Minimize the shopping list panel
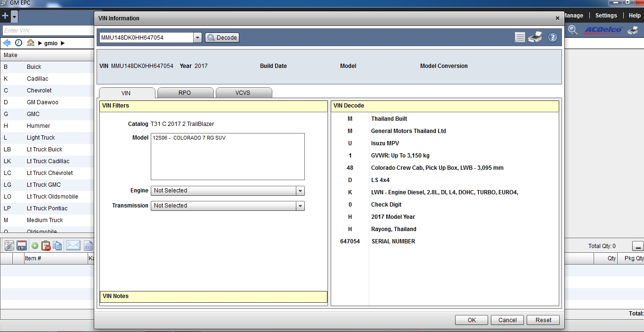 (638, 246)
